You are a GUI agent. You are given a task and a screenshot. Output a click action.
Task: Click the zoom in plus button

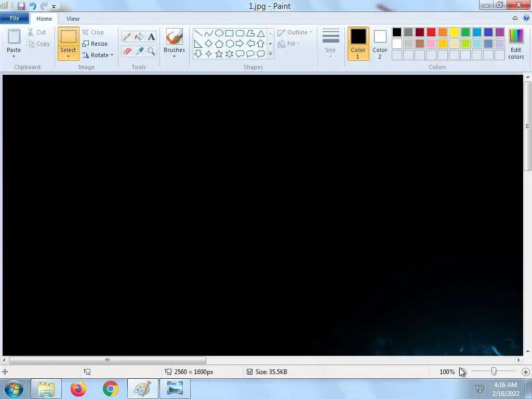[x=526, y=372]
